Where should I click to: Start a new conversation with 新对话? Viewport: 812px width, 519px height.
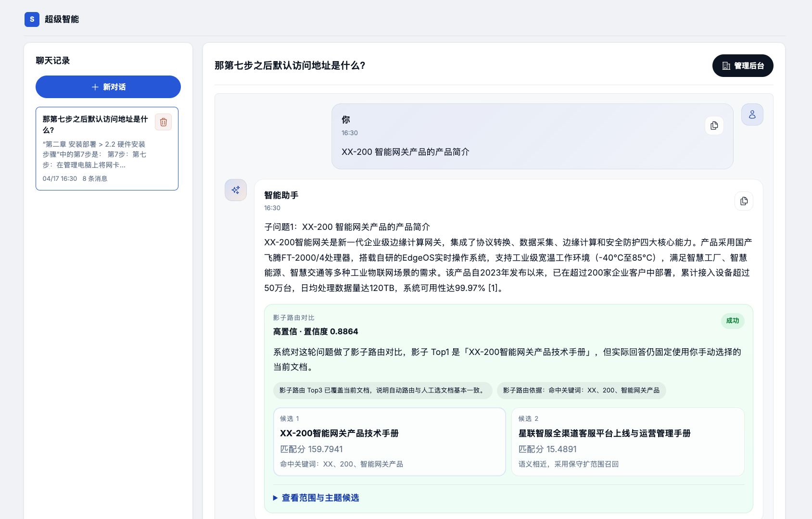108,87
